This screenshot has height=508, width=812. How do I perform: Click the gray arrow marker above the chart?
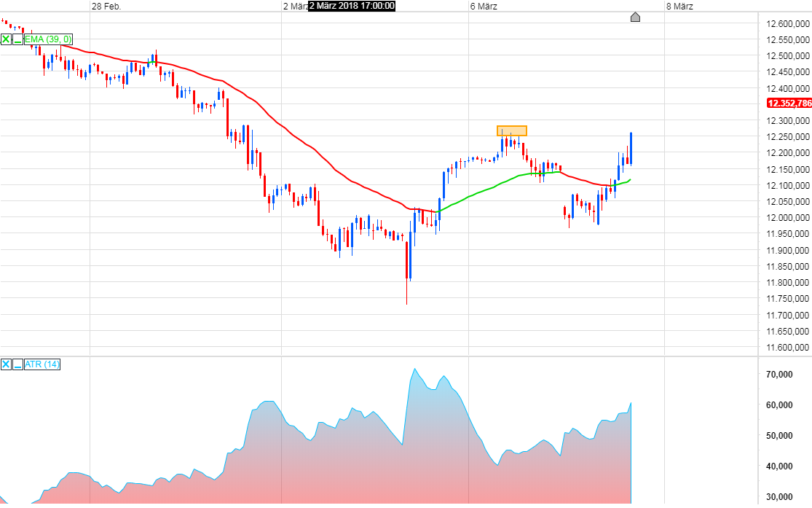click(635, 17)
